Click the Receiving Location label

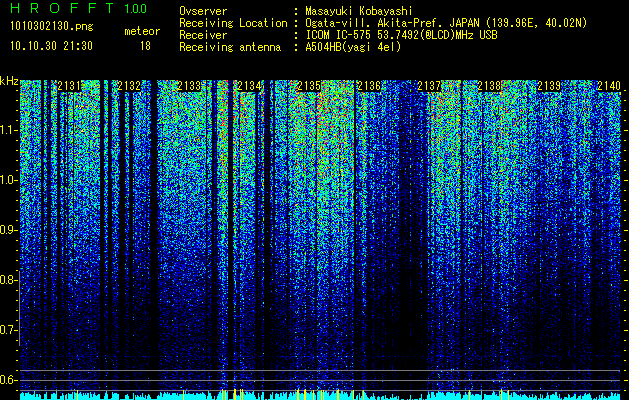click(233, 23)
